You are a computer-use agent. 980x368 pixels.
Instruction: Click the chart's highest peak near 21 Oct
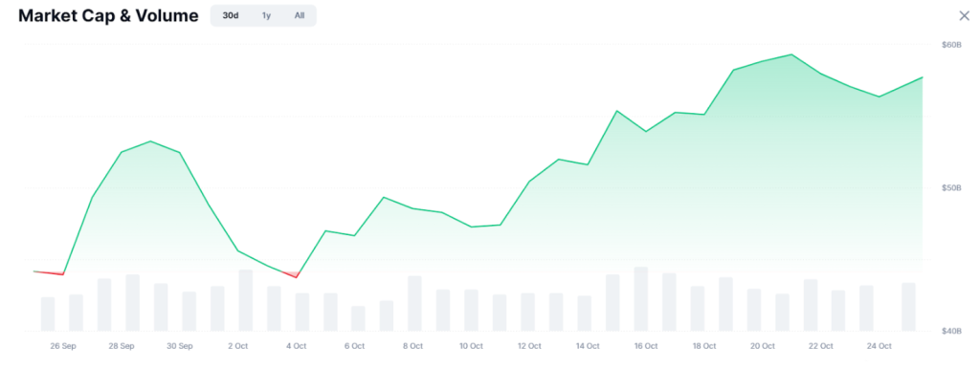click(791, 54)
